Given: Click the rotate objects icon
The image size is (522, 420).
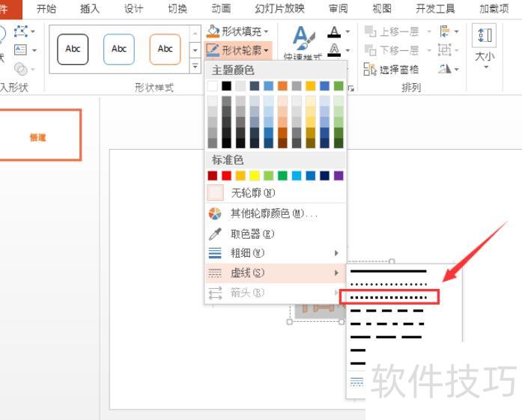Looking at the screenshot, I should (445, 69).
